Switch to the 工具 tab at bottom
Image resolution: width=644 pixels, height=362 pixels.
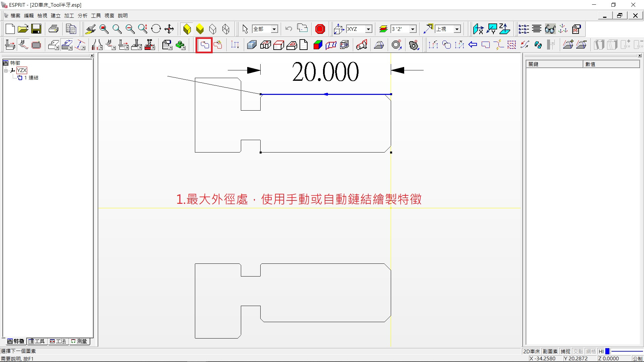[x=37, y=341]
